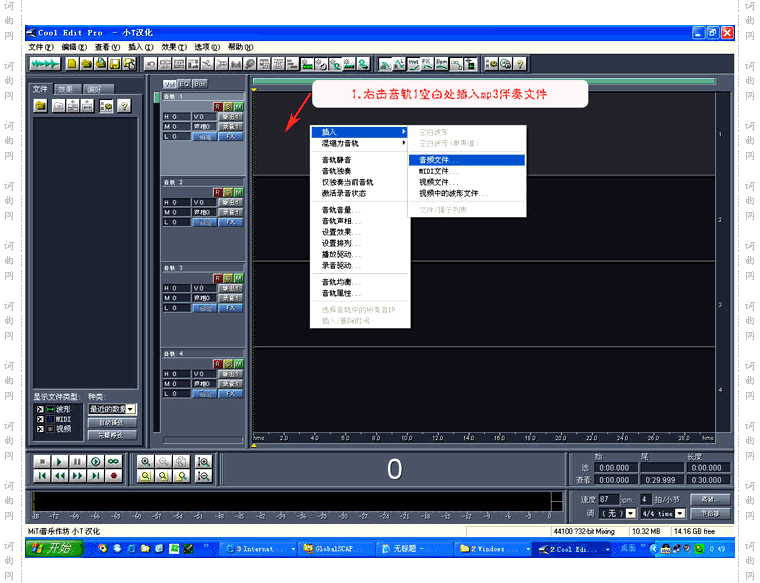
Task: Click the Stop transport button
Action: 42,462
